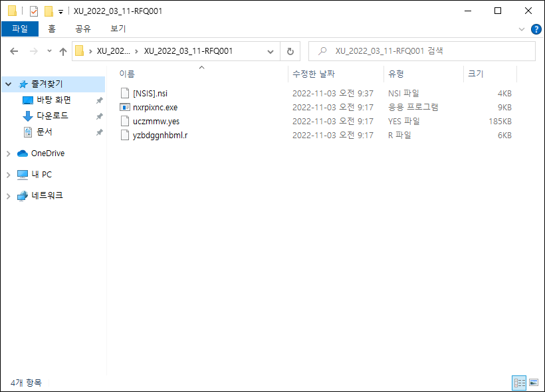Viewport: 545px width, 392px height.
Task: Click the XU_202... breadcrumb segment
Action: click(113, 51)
